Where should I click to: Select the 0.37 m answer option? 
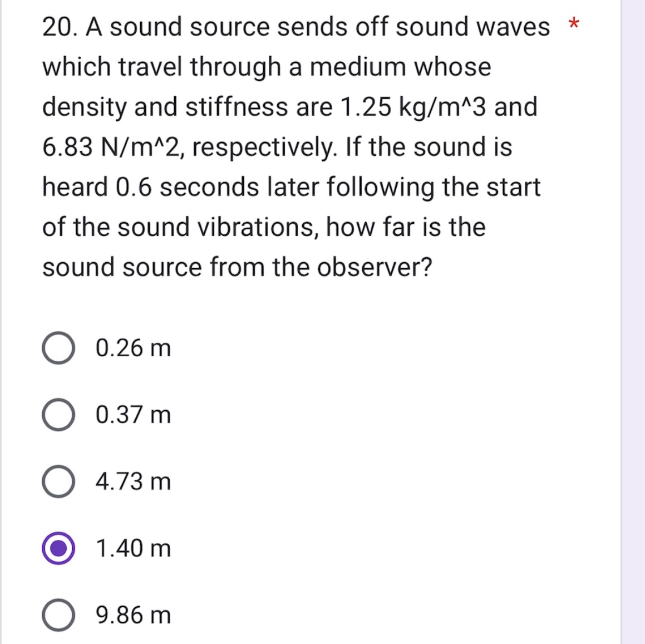pyautogui.click(x=59, y=416)
